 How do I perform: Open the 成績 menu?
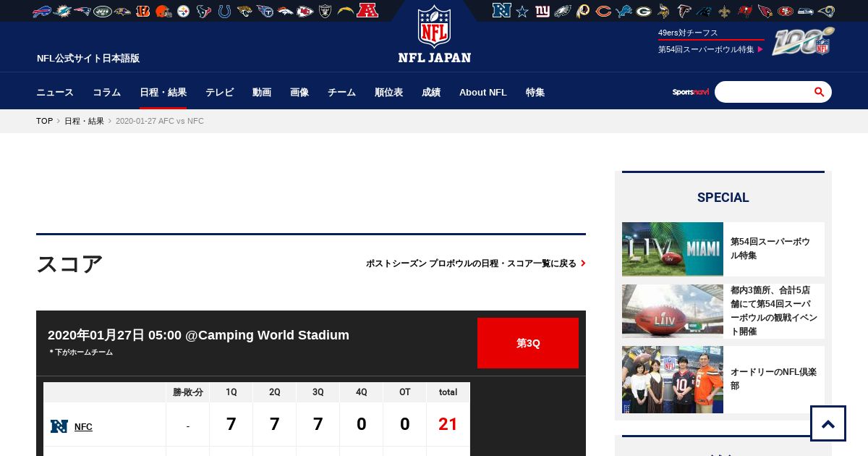431,92
